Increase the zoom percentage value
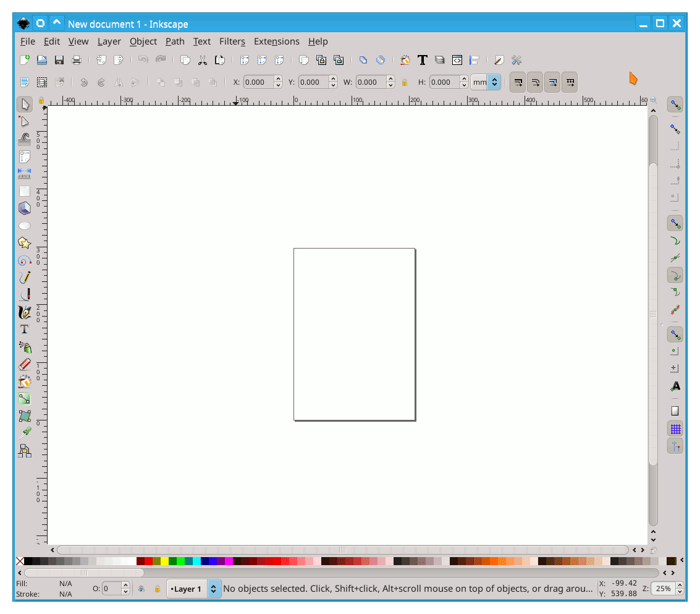Image resolution: width=700 pixels, height=614 pixels. pos(680,586)
